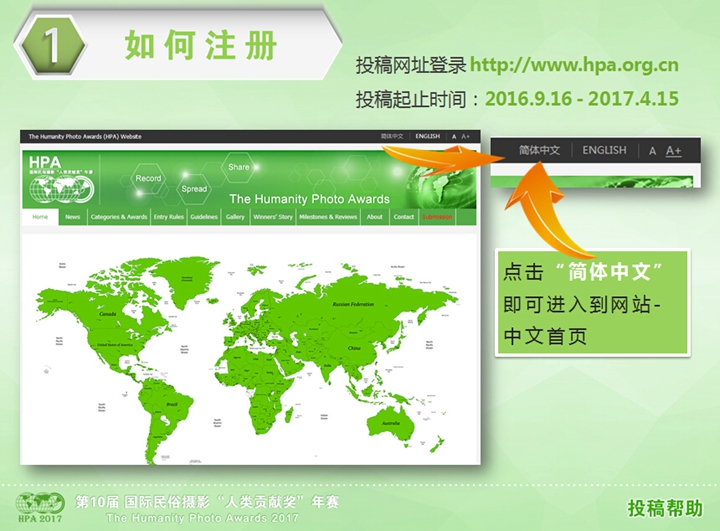Click A+ in the enlarged language bar
The height and width of the screenshot is (531, 720).
click(x=674, y=151)
